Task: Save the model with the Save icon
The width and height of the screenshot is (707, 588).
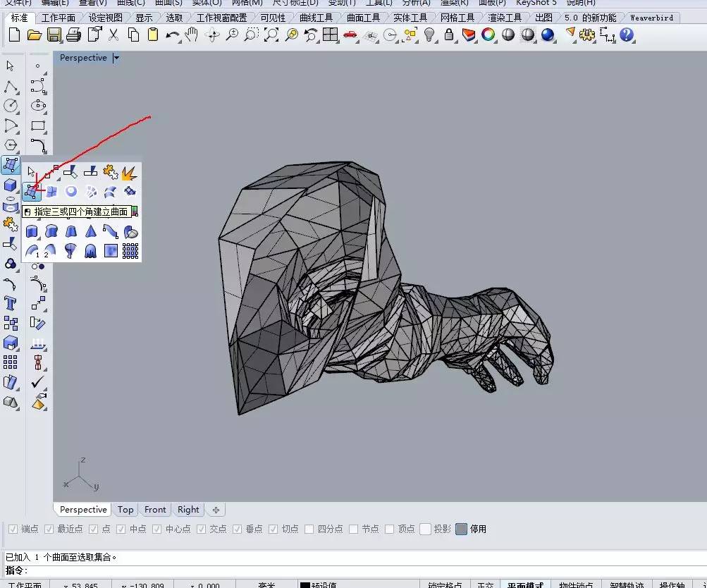Action: (x=54, y=35)
